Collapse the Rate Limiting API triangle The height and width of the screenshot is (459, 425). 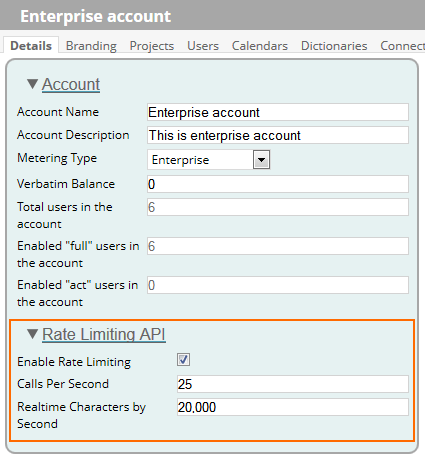[33, 334]
